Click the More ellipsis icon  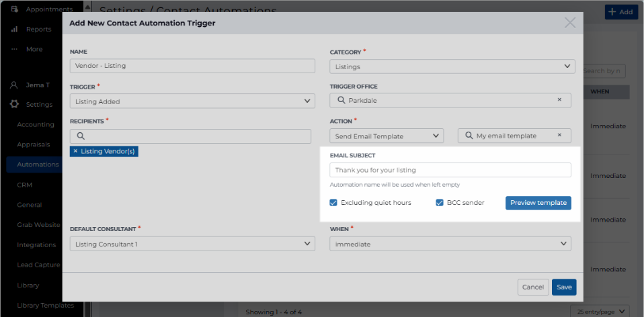(x=14, y=49)
